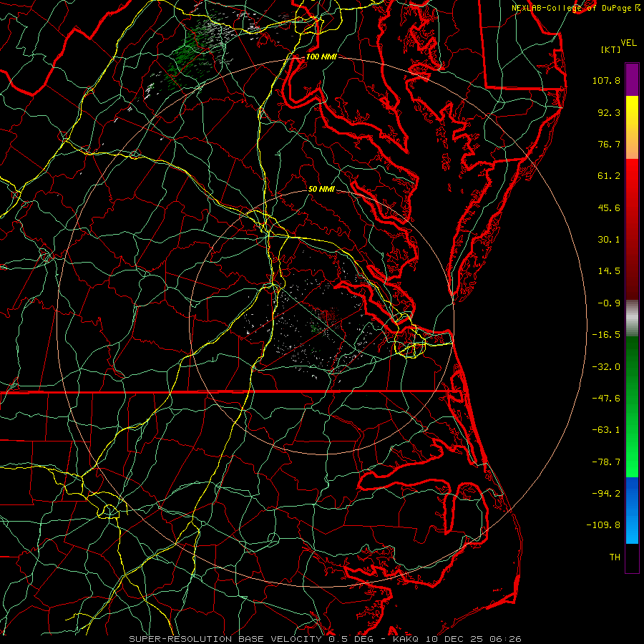The width and height of the screenshot is (644, 644).
Task: Select the -109.8 velocity legend value
Action: [604, 525]
